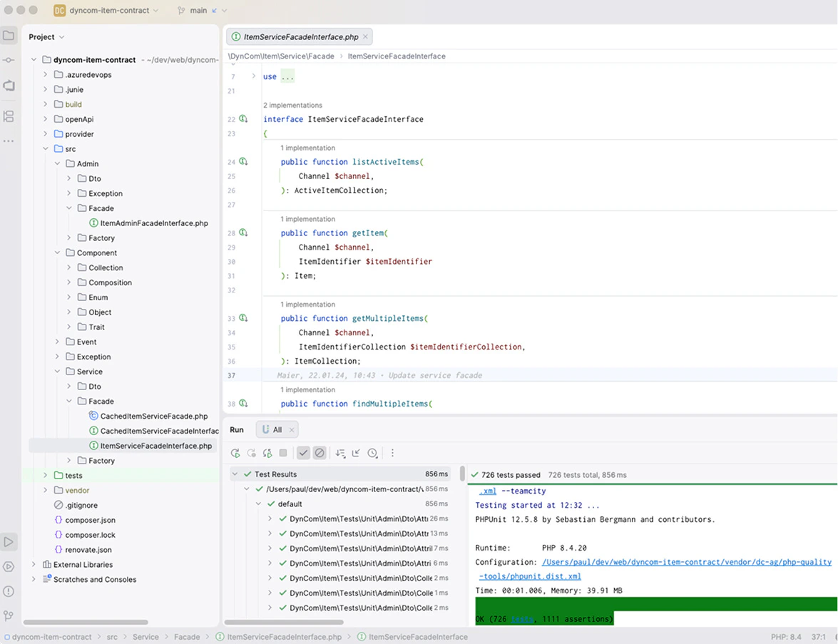Click implementation gutter icon on line 24
838x644 pixels.
click(x=244, y=161)
